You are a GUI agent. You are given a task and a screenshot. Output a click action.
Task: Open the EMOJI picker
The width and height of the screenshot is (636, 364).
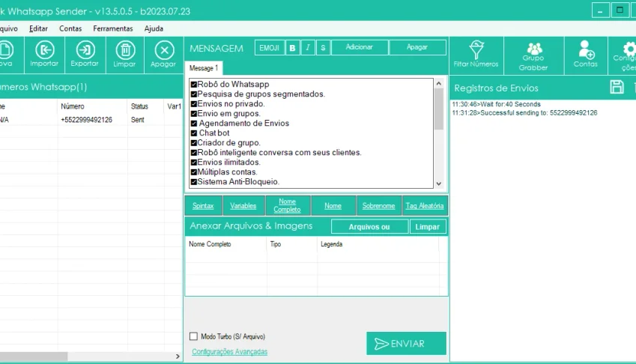pyautogui.click(x=270, y=48)
